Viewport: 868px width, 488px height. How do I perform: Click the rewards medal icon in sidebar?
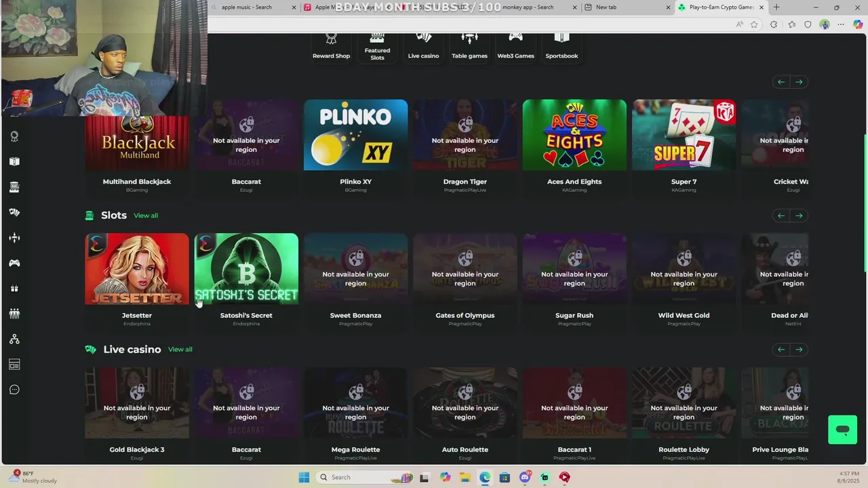[14, 136]
